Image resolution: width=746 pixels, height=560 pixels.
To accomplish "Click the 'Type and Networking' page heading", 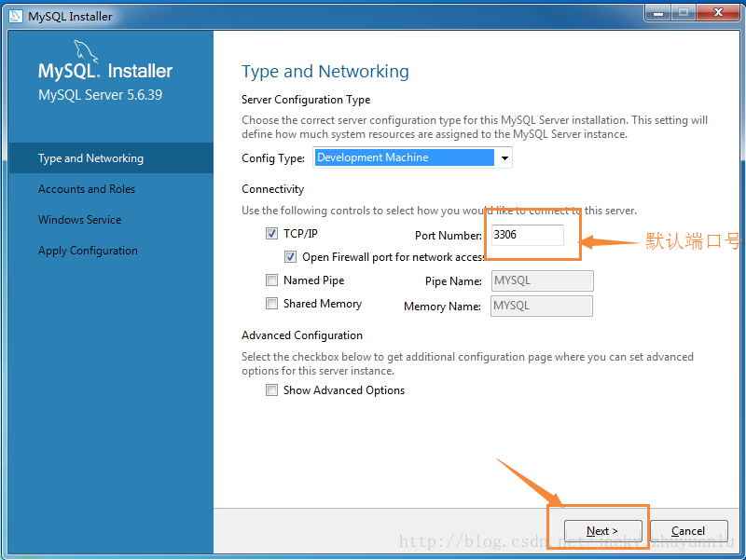I will [325, 72].
